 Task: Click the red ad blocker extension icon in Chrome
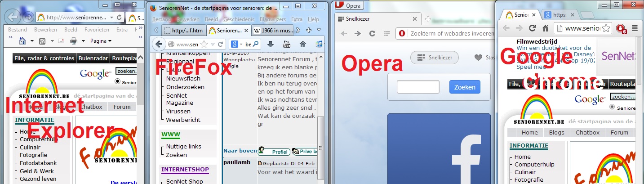click(622, 28)
